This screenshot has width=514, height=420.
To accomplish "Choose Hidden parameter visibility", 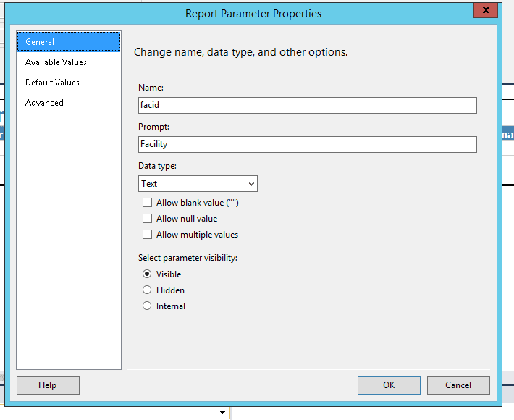I will [x=148, y=290].
